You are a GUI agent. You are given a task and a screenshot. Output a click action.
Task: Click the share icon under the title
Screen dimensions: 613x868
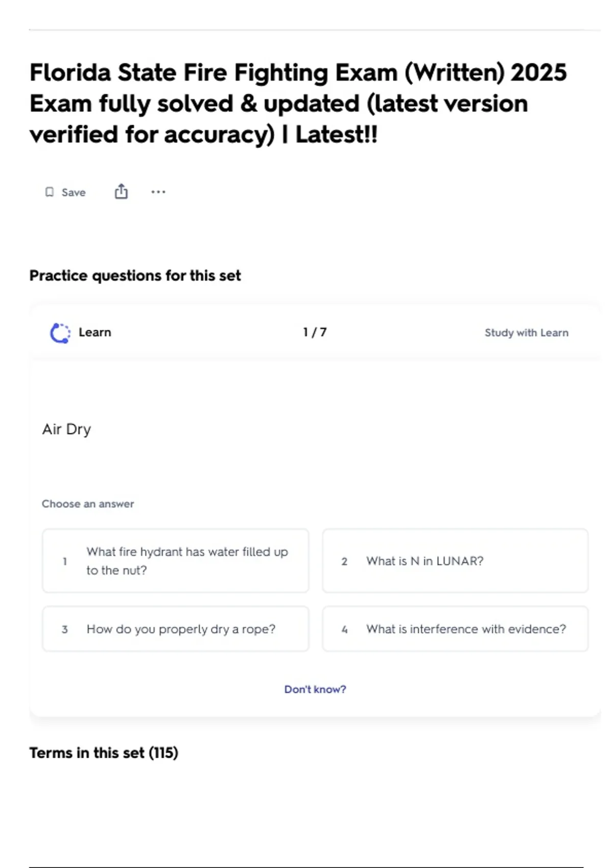[121, 191]
